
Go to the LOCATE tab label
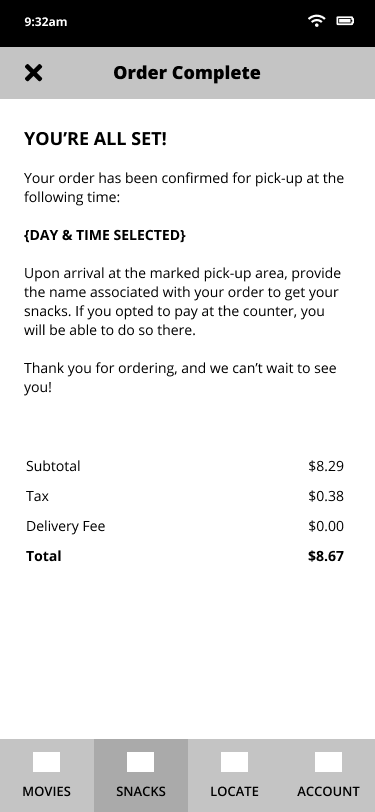(234, 791)
